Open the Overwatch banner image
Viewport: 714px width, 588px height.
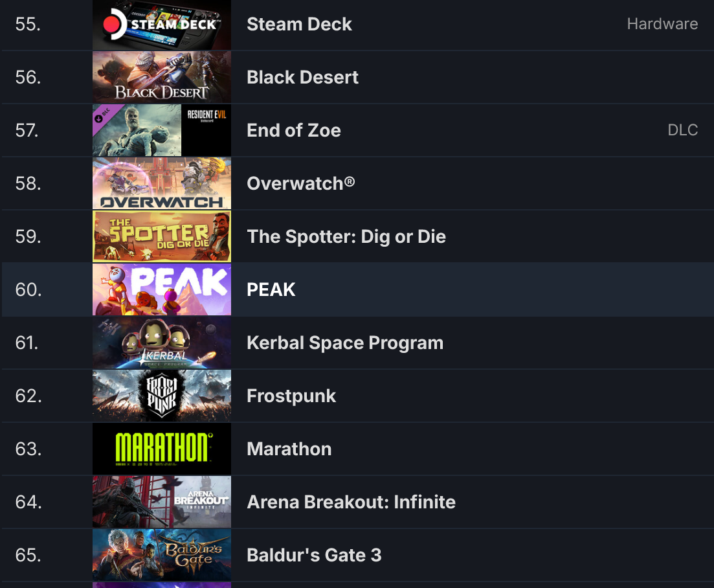[x=162, y=183]
